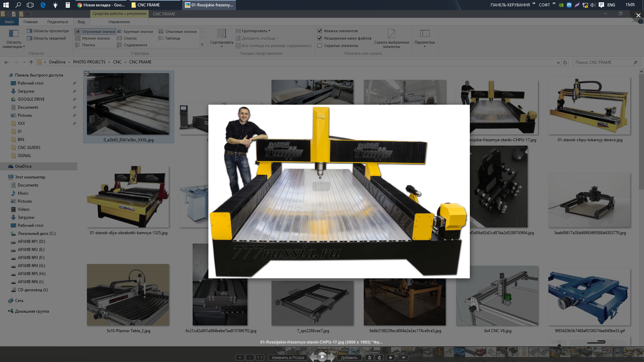Viewport: 644px width, 362px height.
Task: Click PHOTO PROJECTS in the breadcrumb path
Action: pos(89,62)
